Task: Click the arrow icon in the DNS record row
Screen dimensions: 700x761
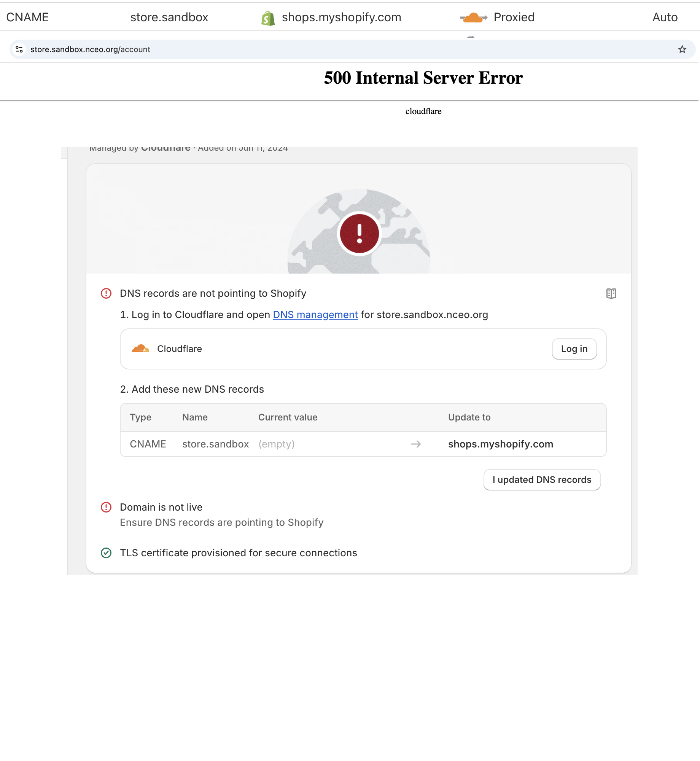Action: click(416, 444)
